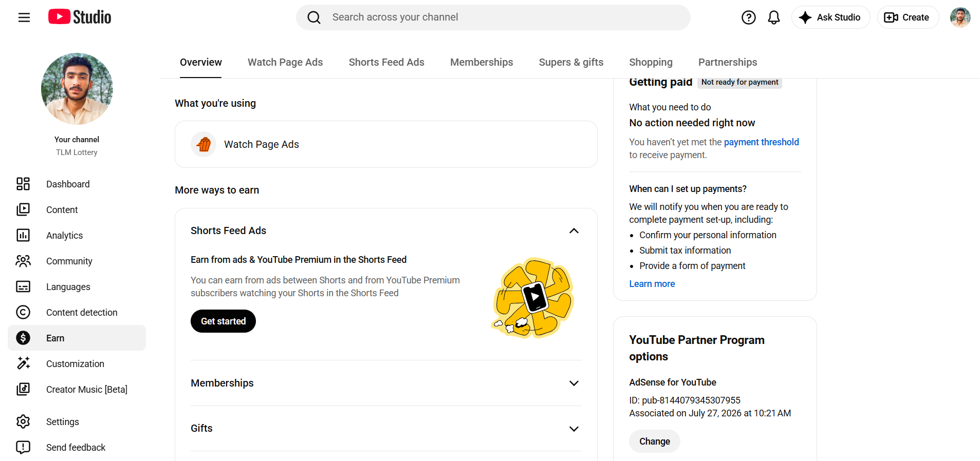Screen dimensions: 980x461
Task: Click the Creator Music icon
Action: click(x=23, y=389)
